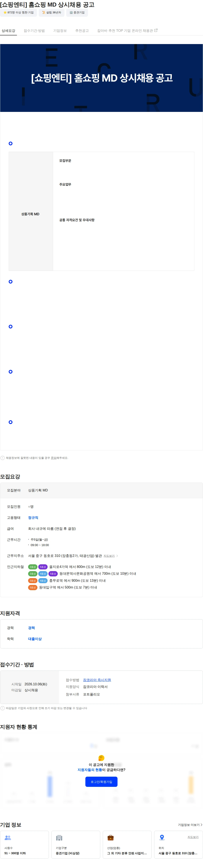Click 회사 내규에 따름 salary text
The image size is (203, 868).
point(52,529)
